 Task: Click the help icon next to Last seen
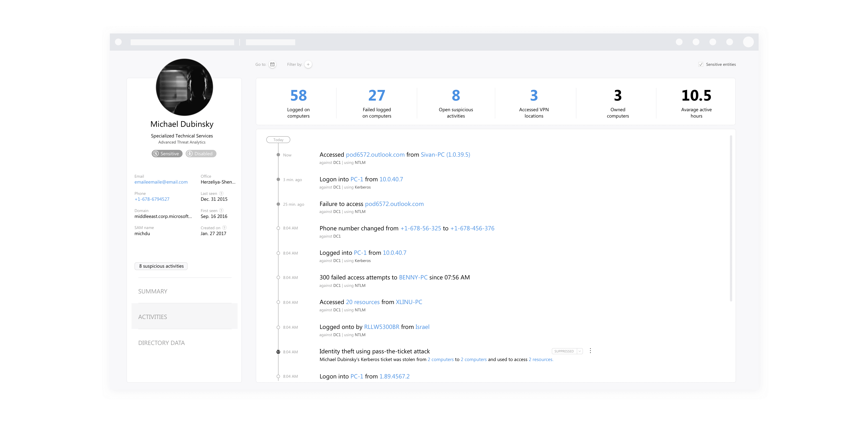pyautogui.click(x=221, y=193)
